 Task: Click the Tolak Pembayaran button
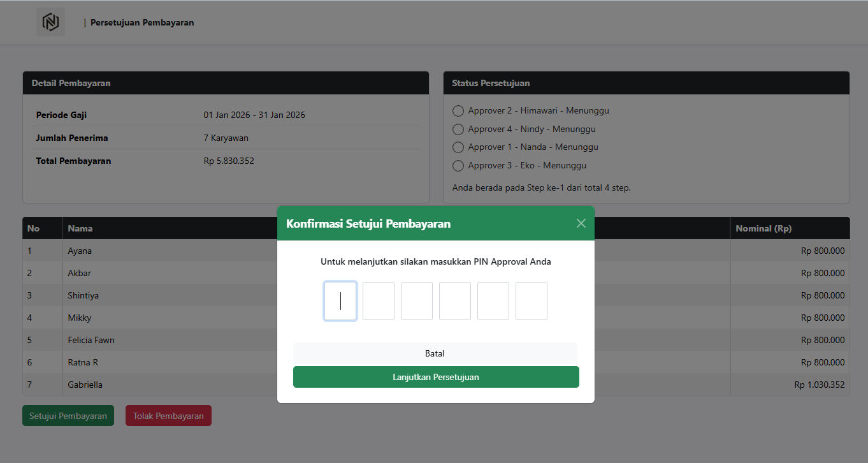tap(168, 416)
